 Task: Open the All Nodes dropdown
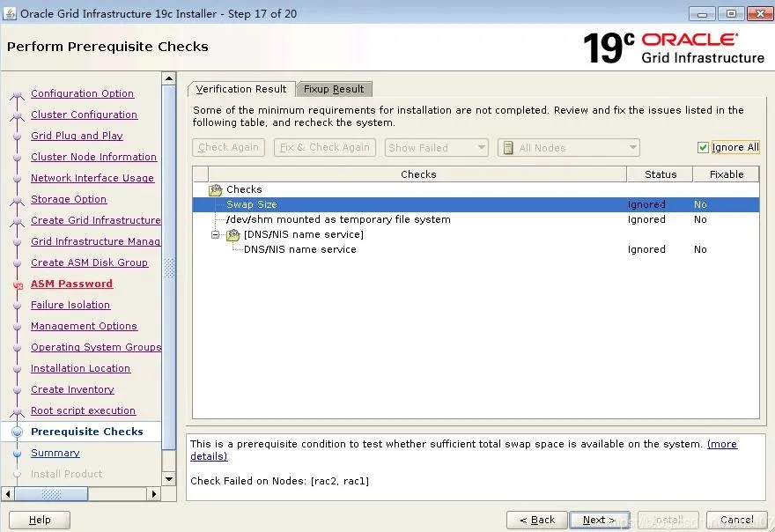click(569, 147)
